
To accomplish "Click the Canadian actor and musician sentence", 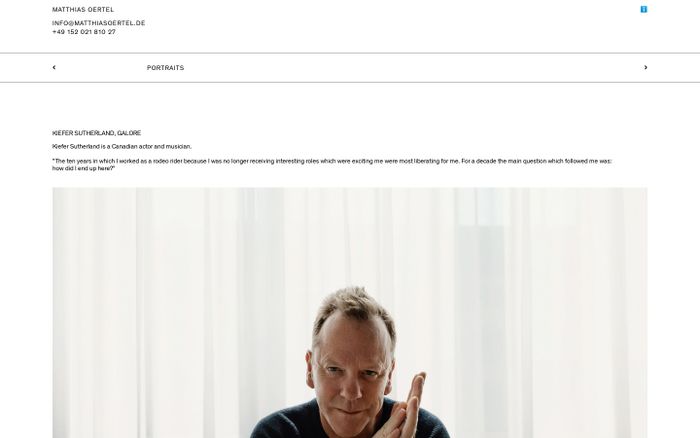I will [x=122, y=146].
